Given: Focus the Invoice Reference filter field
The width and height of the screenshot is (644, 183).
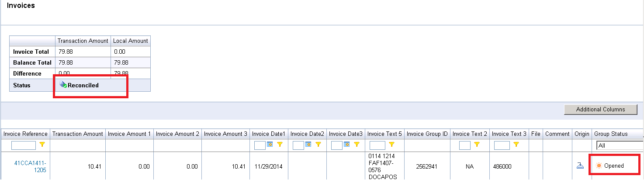Looking at the screenshot, I should pyautogui.click(x=24, y=145).
